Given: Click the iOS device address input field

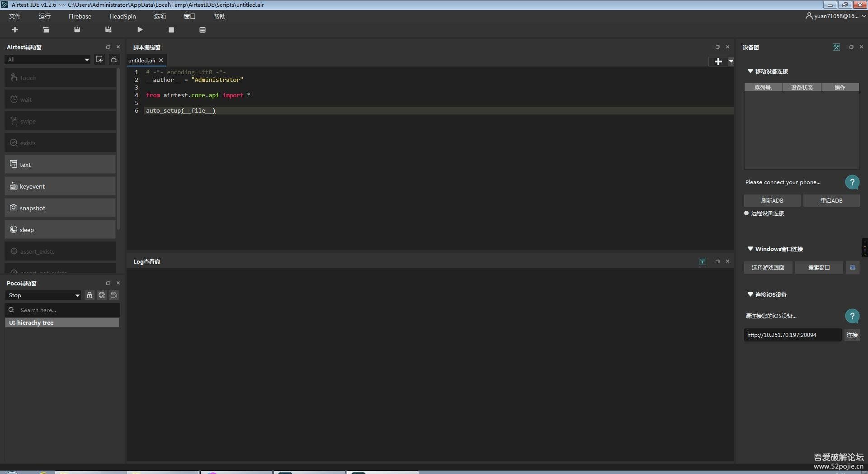Looking at the screenshot, I should click(792, 335).
